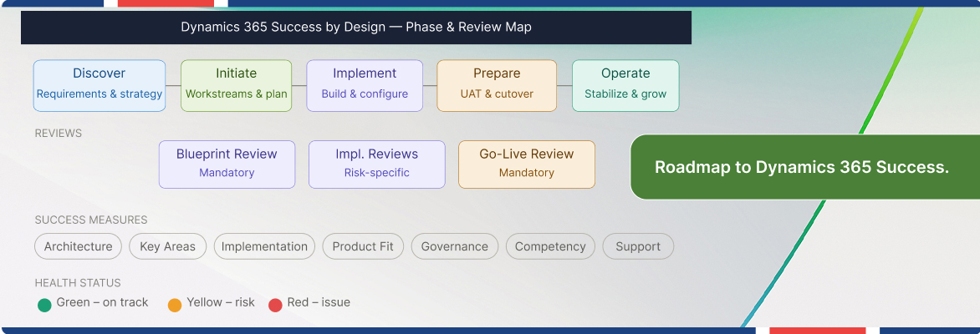Select the Governance pill
Viewport: 980px width, 334px height.
click(454, 246)
